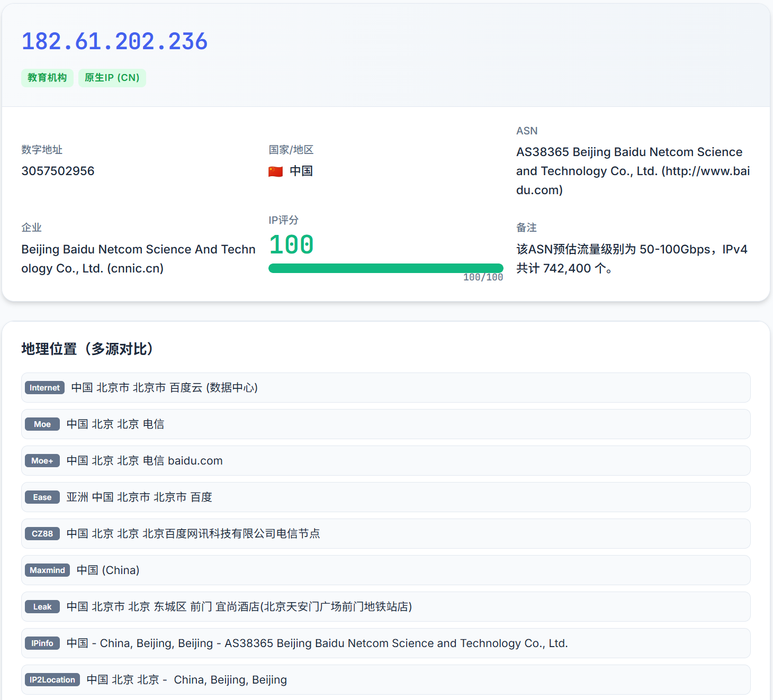Click the 中国 北京 北京 电信 baidu.com entry
The image size is (773, 700).
(145, 461)
